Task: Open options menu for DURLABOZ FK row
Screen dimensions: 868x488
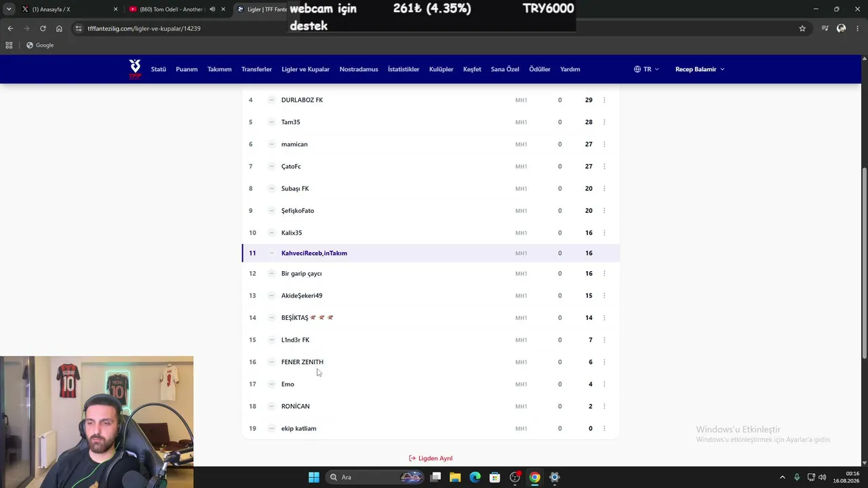Action: pyautogui.click(x=604, y=100)
